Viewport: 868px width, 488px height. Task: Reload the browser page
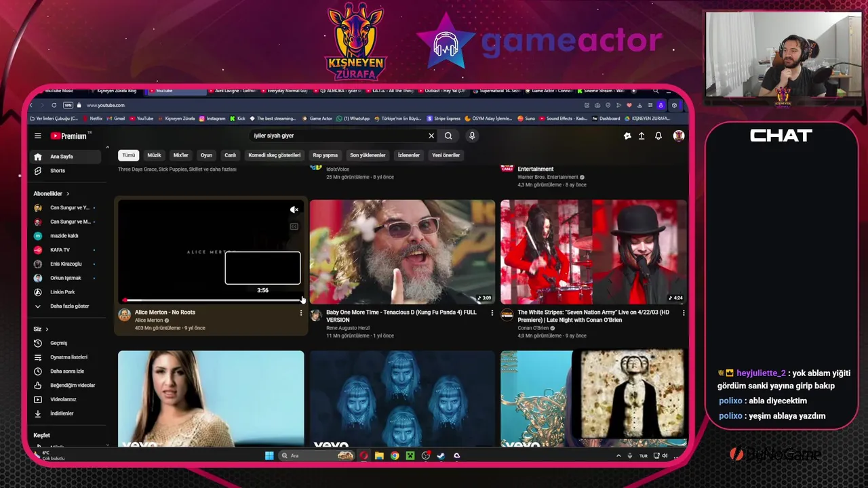coord(54,105)
